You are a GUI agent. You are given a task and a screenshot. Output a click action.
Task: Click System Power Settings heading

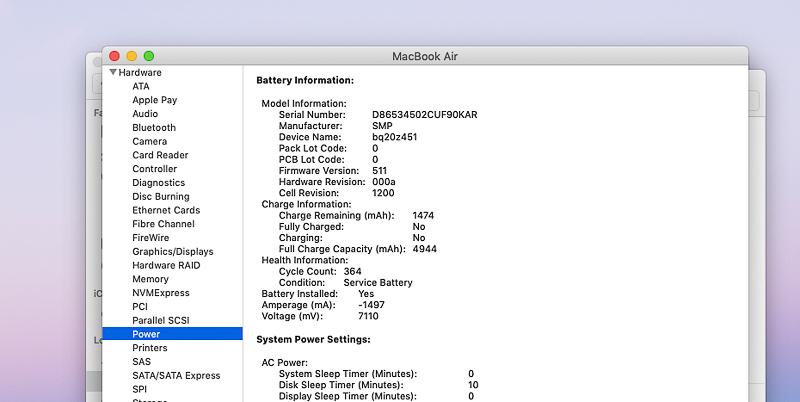coord(313,340)
